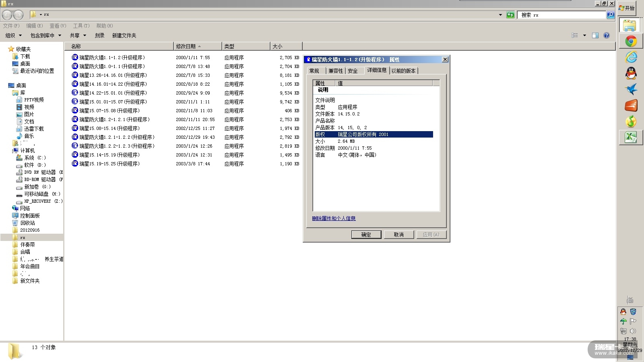Select 最近访问的位置 under favorites

coord(37,71)
